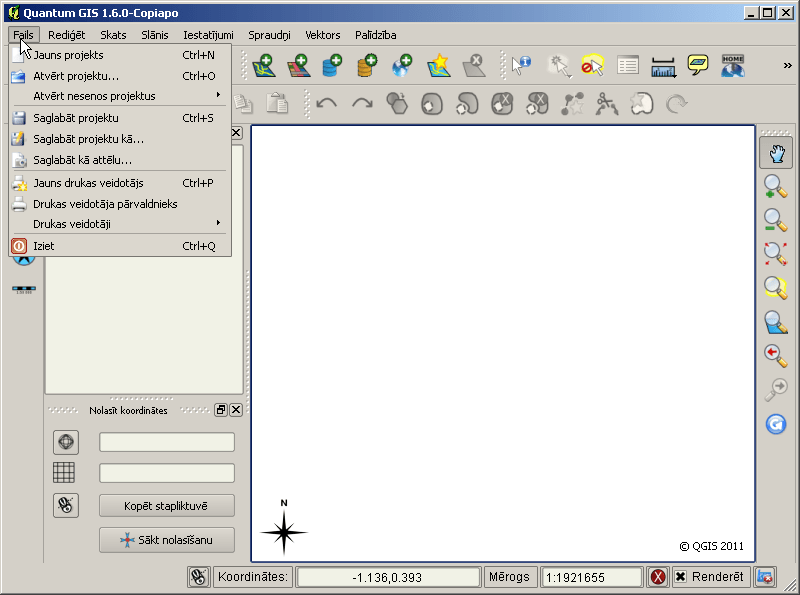Click the Add SpatiaLite Layer icon

[x=367, y=66]
